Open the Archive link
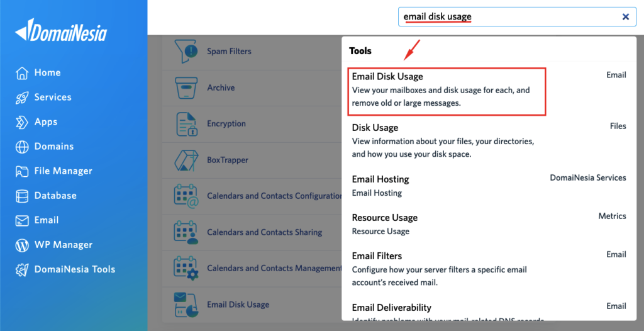644x331 pixels. pos(221,87)
